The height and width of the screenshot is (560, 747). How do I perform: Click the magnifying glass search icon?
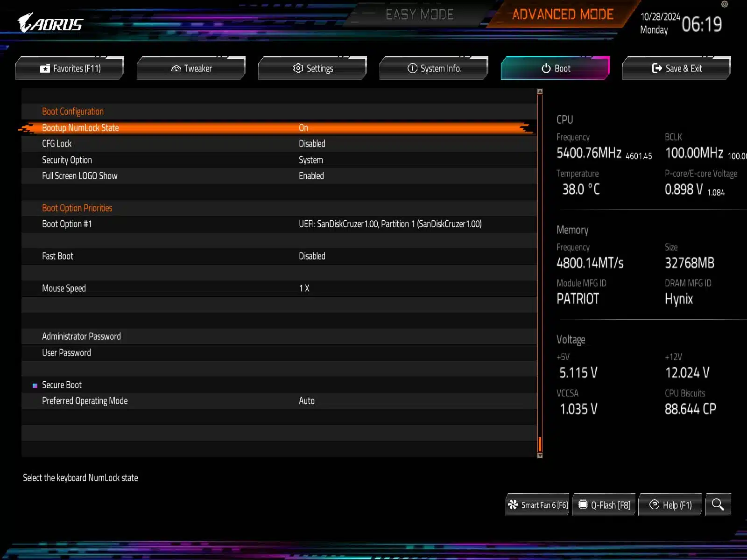pos(718,504)
